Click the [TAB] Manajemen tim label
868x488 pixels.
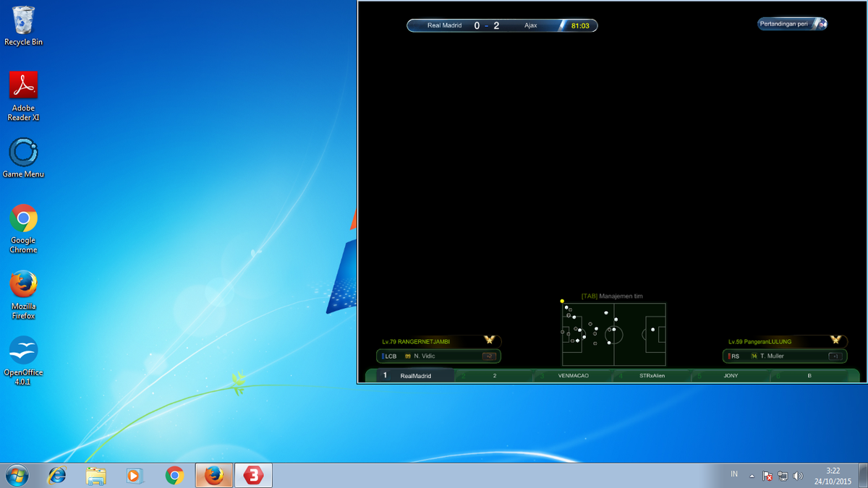point(612,296)
